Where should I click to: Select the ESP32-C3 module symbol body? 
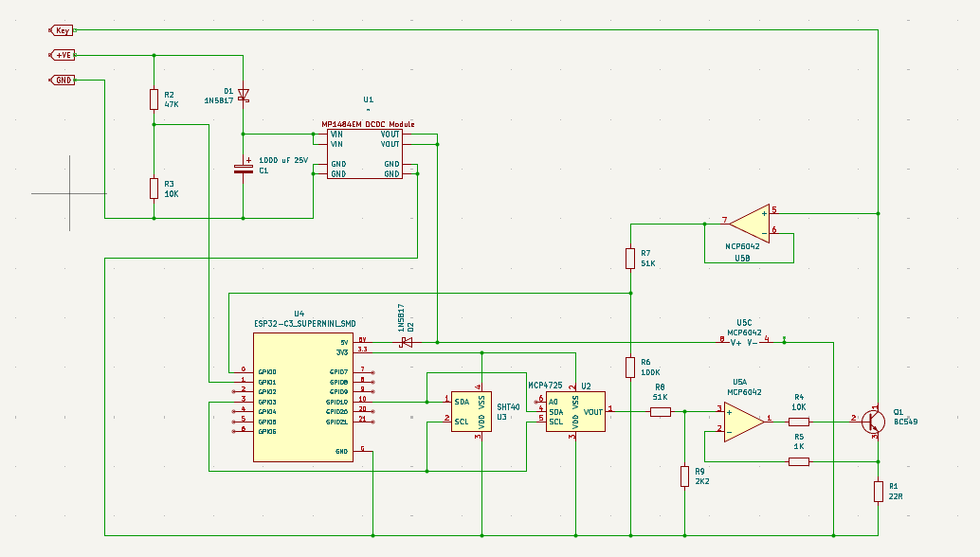pos(303,397)
